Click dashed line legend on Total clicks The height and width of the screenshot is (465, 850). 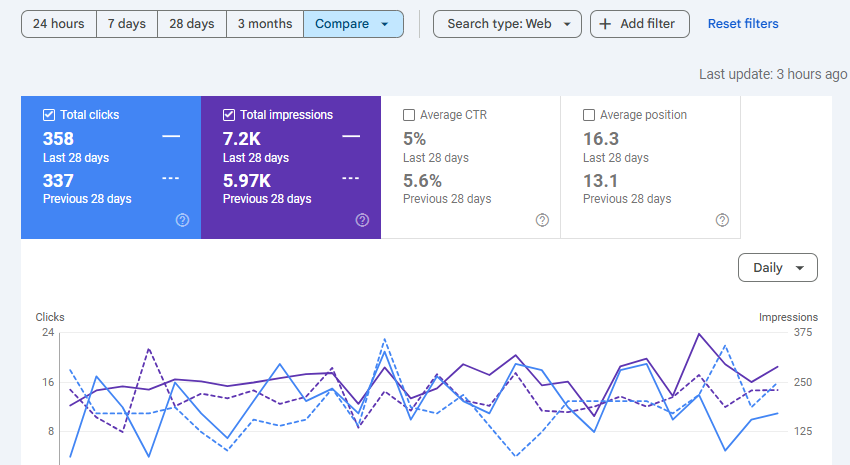click(x=171, y=178)
